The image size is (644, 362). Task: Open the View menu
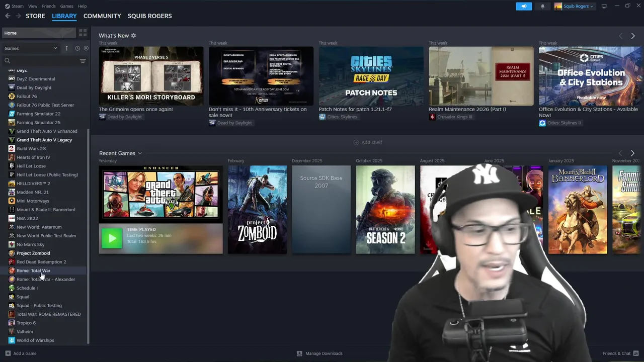coord(33,6)
